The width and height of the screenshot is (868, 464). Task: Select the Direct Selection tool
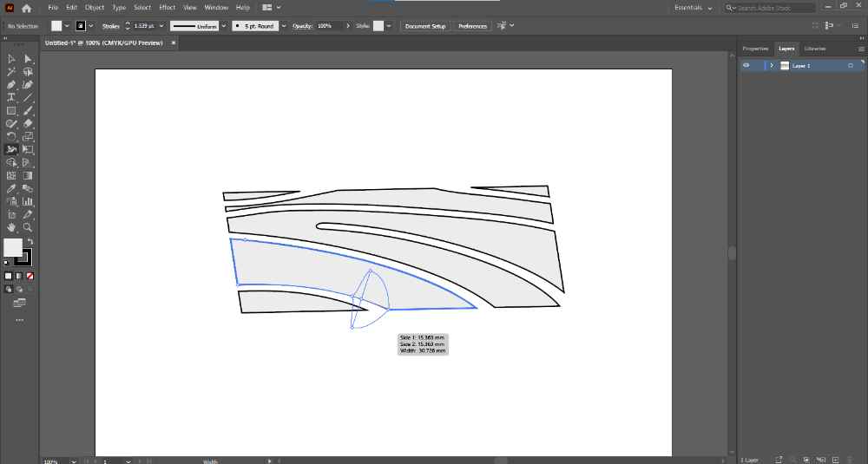(28, 59)
